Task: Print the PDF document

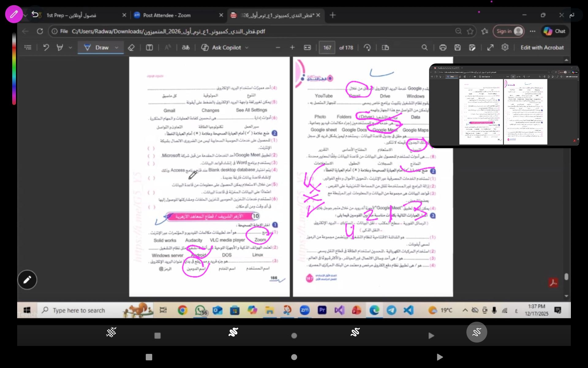Action: tap(443, 48)
